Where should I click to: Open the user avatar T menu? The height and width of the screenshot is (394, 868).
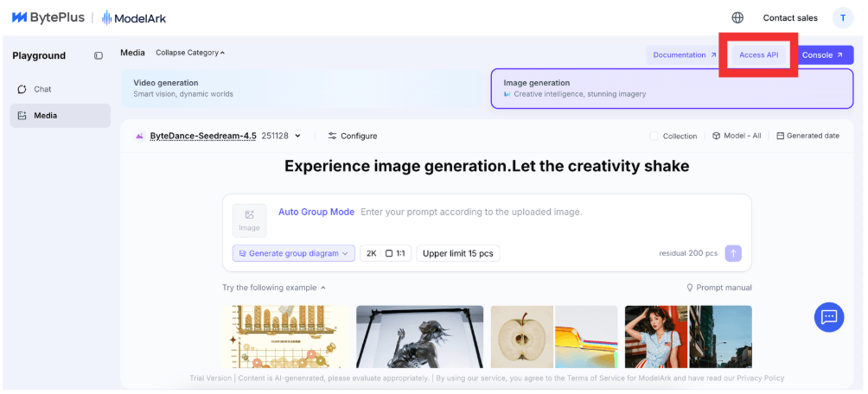pyautogui.click(x=842, y=17)
